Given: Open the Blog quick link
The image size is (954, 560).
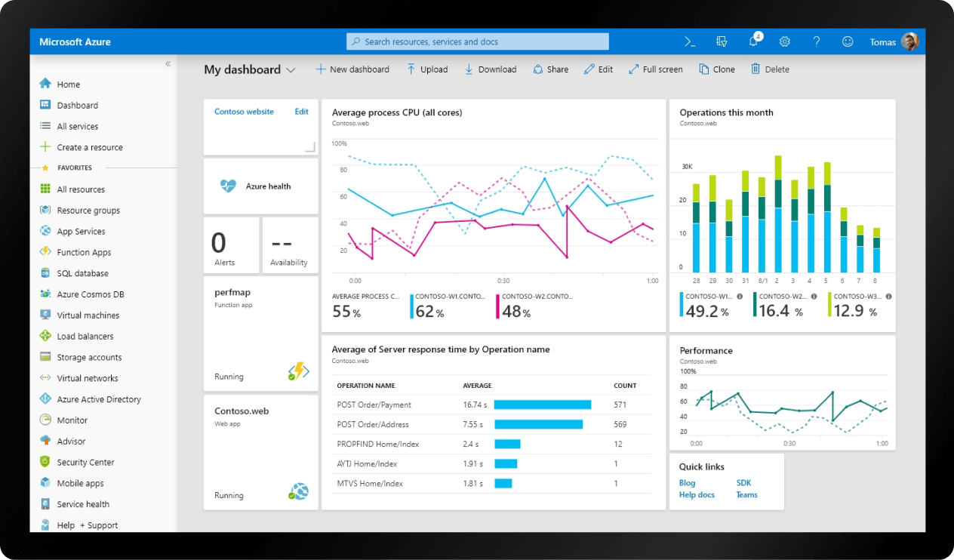Looking at the screenshot, I should 687,483.
